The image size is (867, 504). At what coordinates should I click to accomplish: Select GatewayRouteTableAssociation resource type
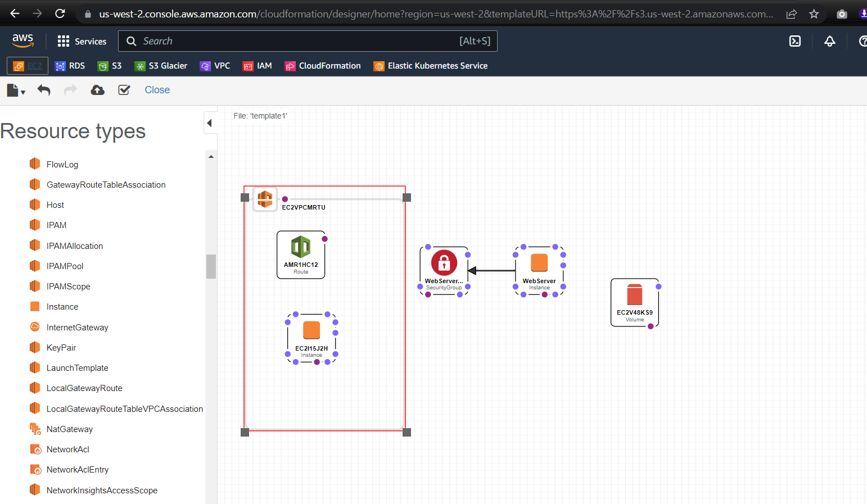[x=106, y=185]
